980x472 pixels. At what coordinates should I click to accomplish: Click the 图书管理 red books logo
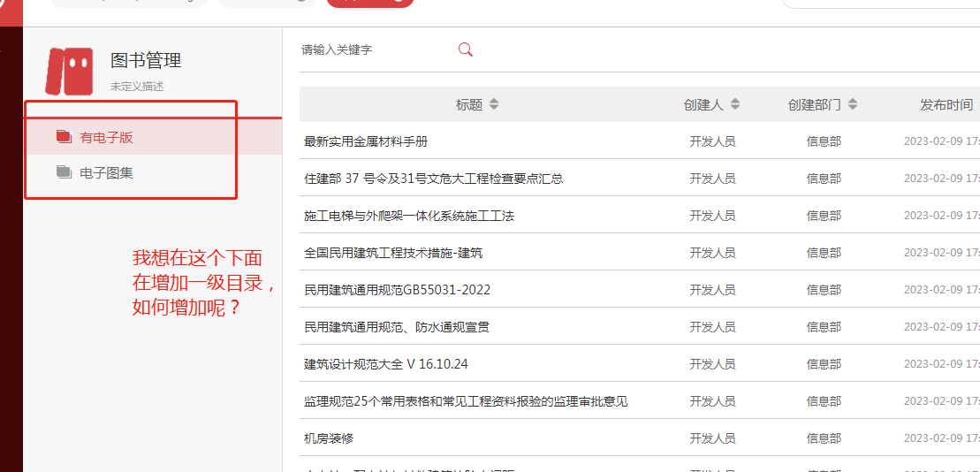point(70,72)
